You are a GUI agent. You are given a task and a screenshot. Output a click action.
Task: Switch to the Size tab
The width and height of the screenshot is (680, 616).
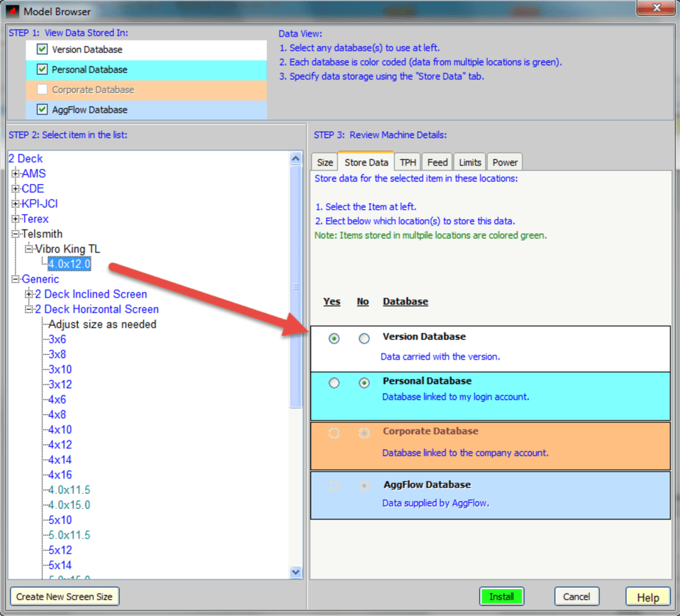325,163
